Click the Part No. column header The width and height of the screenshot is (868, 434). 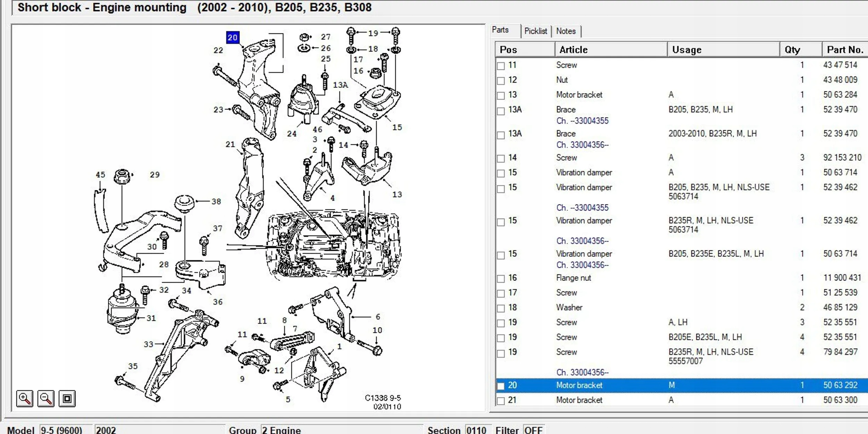[844, 50]
